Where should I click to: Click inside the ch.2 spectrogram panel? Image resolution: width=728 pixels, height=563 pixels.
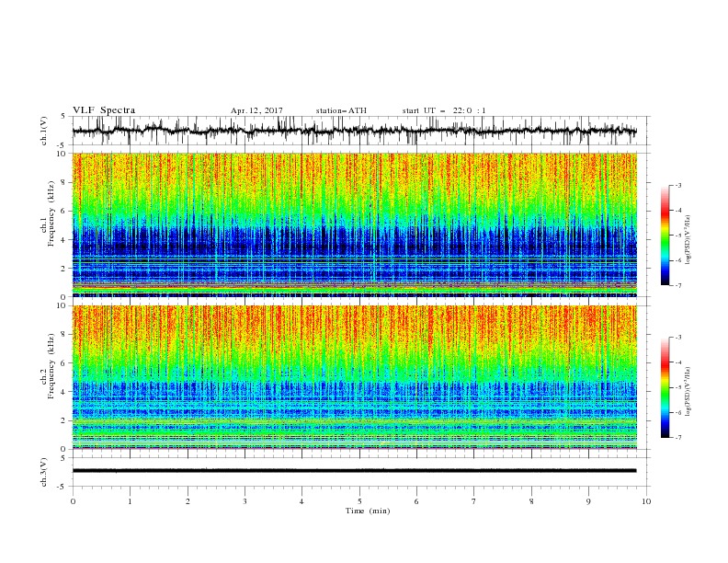[x=354, y=377]
